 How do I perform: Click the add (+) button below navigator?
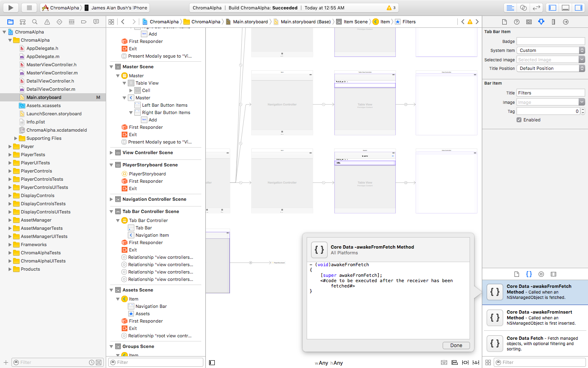(x=6, y=362)
